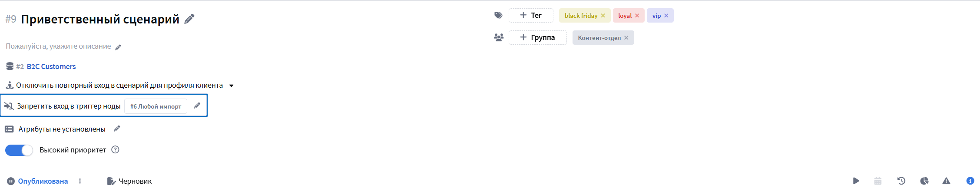Show warnings with the triangle icon
This screenshot has height=195, width=980.
point(946,181)
